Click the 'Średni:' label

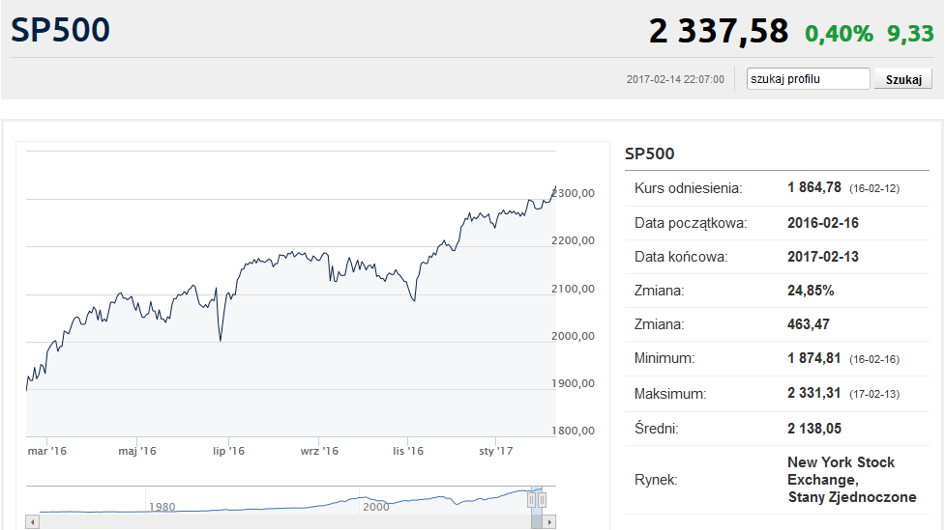click(x=656, y=428)
